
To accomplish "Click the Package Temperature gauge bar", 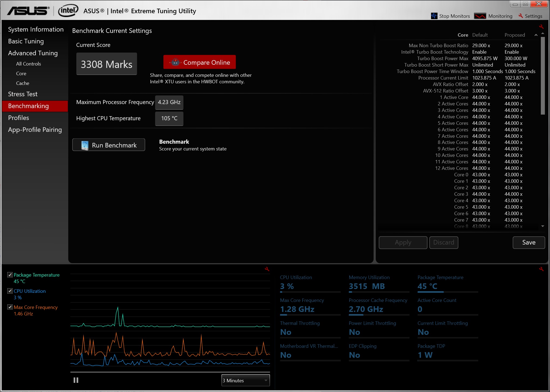I will [447, 292].
